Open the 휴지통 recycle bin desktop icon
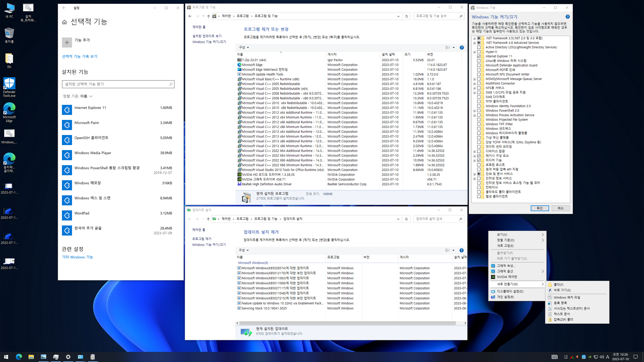644x362 pixels. coord(9,35)
